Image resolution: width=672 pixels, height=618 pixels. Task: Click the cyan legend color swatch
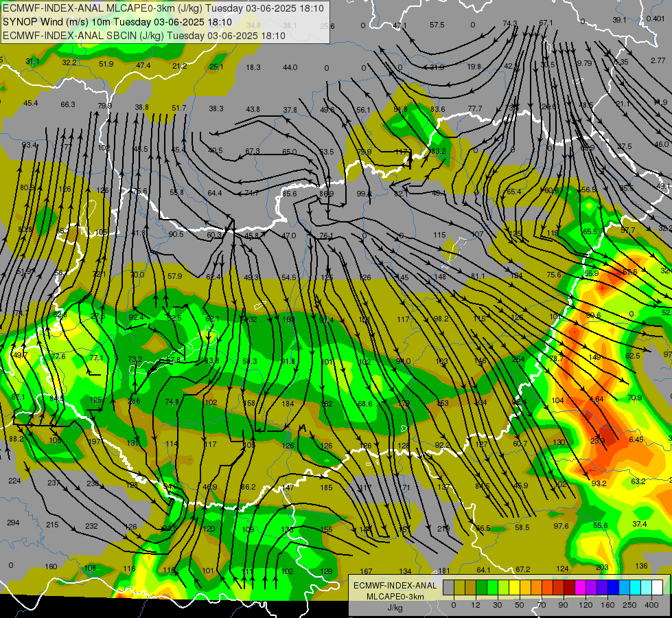635,588
